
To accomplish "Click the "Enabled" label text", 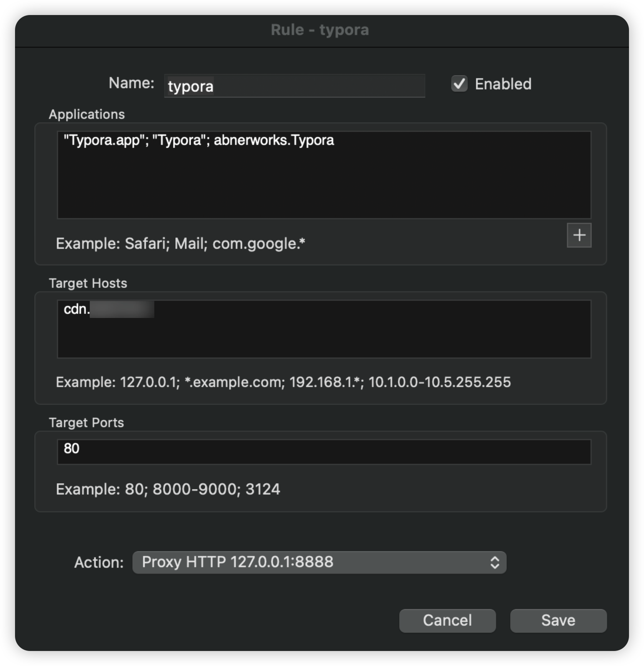I will pos(503,84).
